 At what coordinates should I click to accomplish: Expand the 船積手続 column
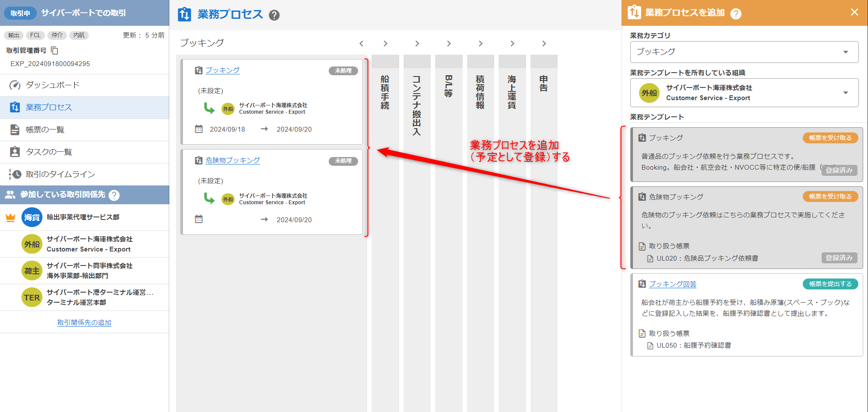click(385, 44)
